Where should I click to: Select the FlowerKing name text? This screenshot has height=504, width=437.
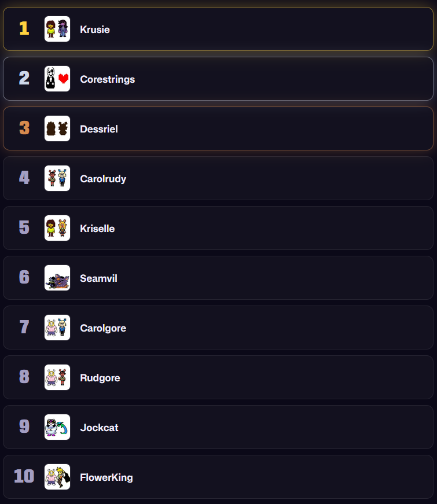click(107, 477)
